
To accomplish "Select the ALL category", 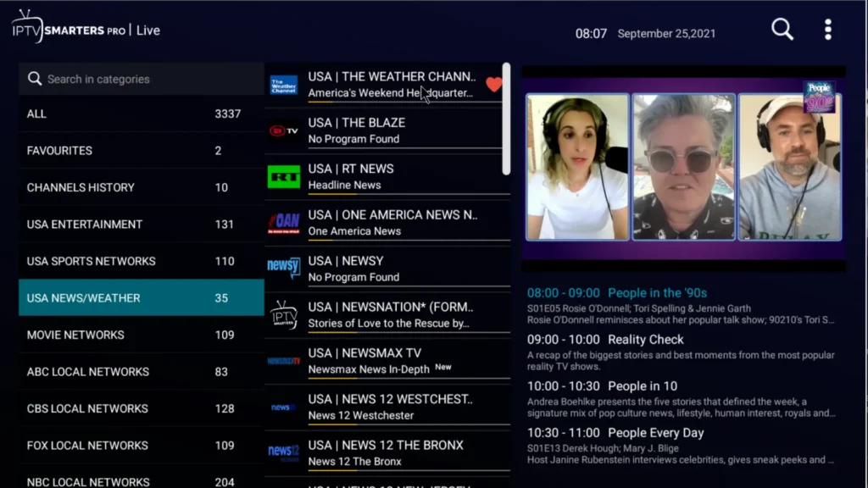I will (x=142, y=114).
